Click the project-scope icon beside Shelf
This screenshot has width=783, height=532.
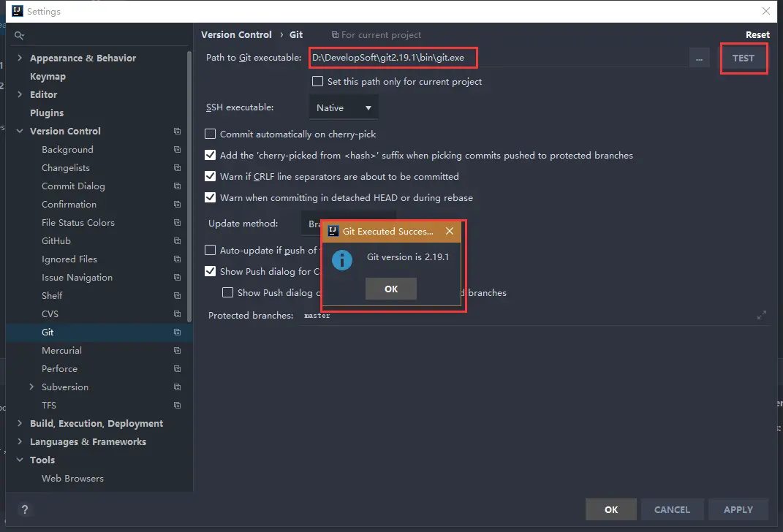(x=177, y=295)
